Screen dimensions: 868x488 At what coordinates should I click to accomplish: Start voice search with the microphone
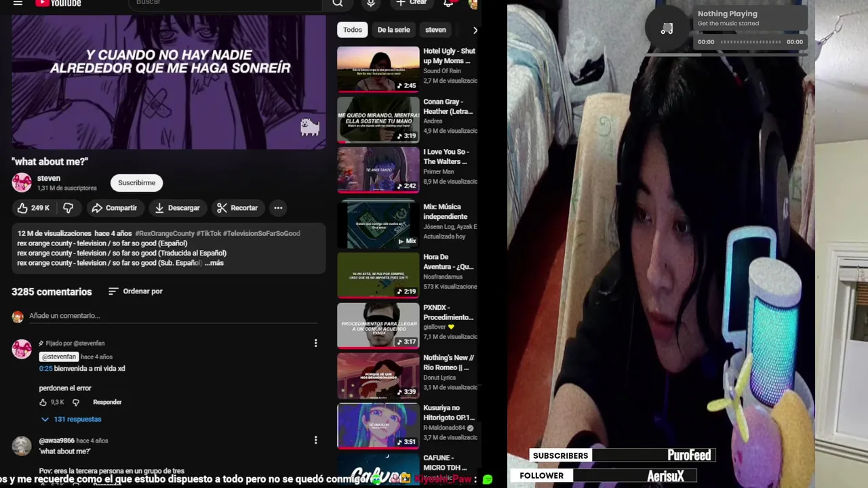(371, 3)
